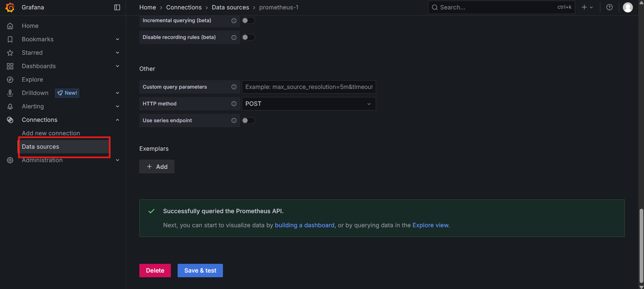Click the Bookmarks label in sidebar

pyautogui.click(x=38, y=39)
